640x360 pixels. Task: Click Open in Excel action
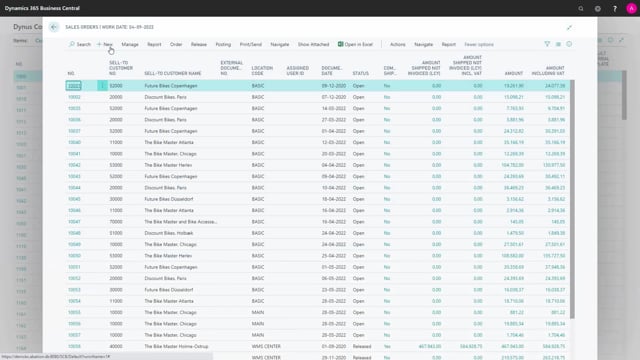[355, 44]
